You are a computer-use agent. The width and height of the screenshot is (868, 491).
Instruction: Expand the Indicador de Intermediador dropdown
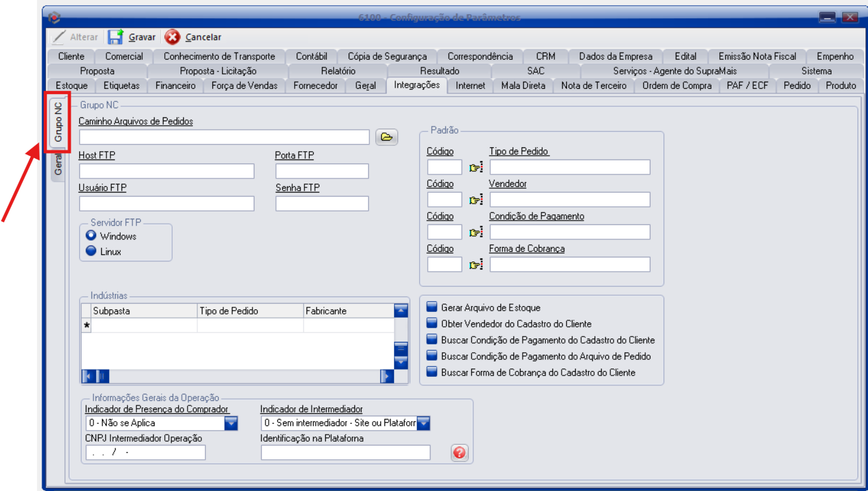pos(423,423)
